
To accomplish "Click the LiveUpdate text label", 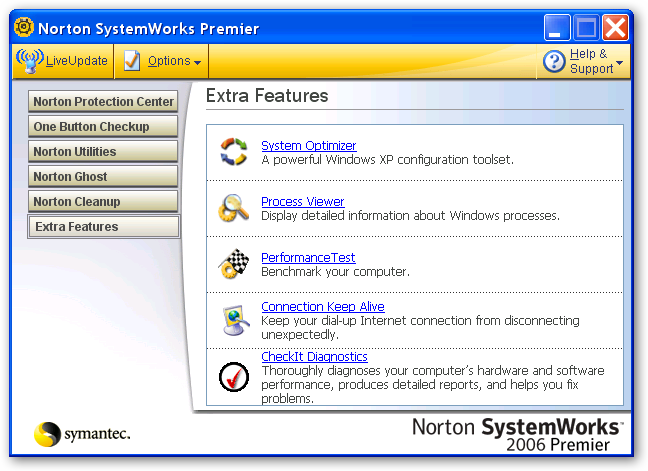I will point(76,61).
